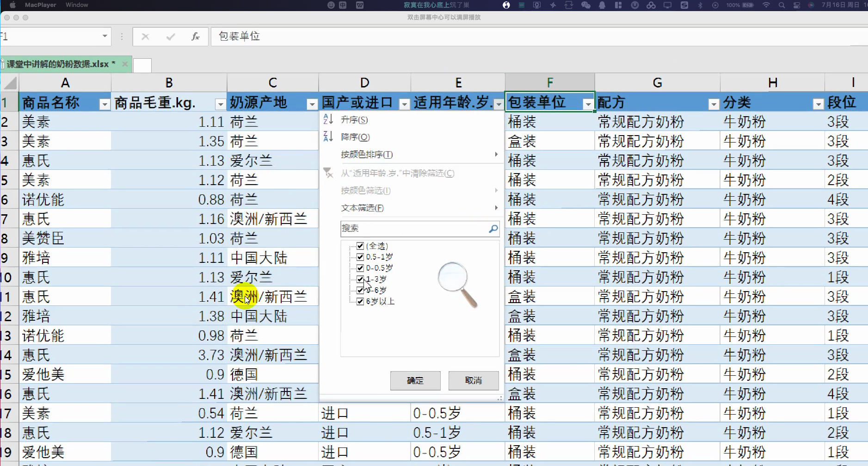Click the filter popup resize grip

tap(500, 398)
